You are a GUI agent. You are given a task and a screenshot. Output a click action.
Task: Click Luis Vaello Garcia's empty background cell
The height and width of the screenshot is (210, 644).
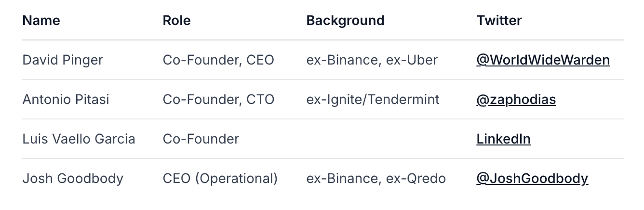386,139
